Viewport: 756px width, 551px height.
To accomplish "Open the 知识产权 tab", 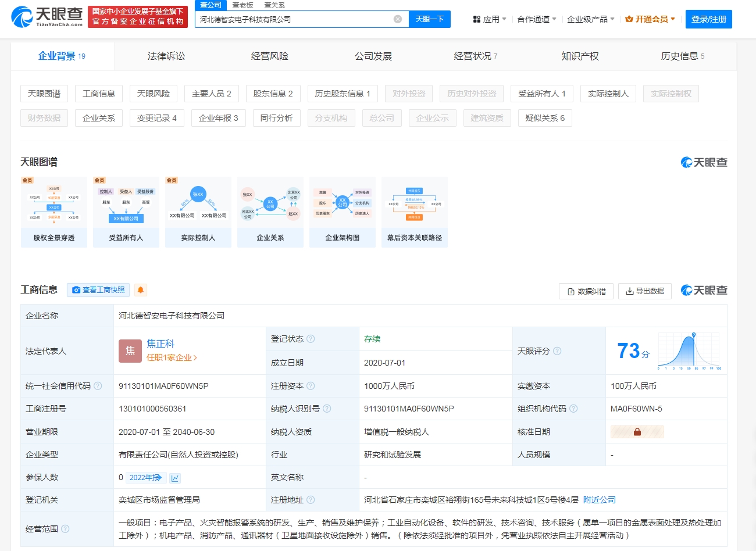I will pos(580,56).
